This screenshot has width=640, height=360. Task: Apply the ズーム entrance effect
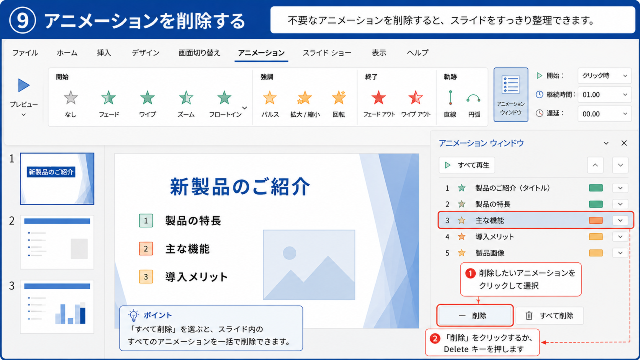pyautogui.click(x=186, y=98)
